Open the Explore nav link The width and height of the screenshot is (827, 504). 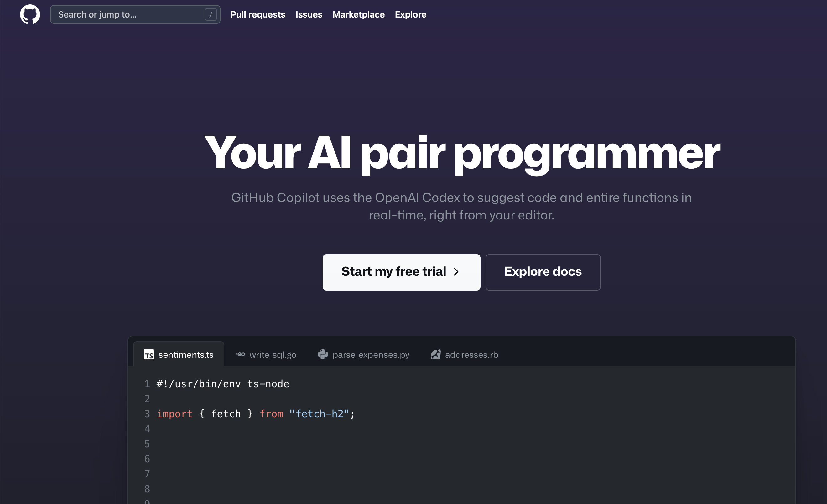point(410,14)
